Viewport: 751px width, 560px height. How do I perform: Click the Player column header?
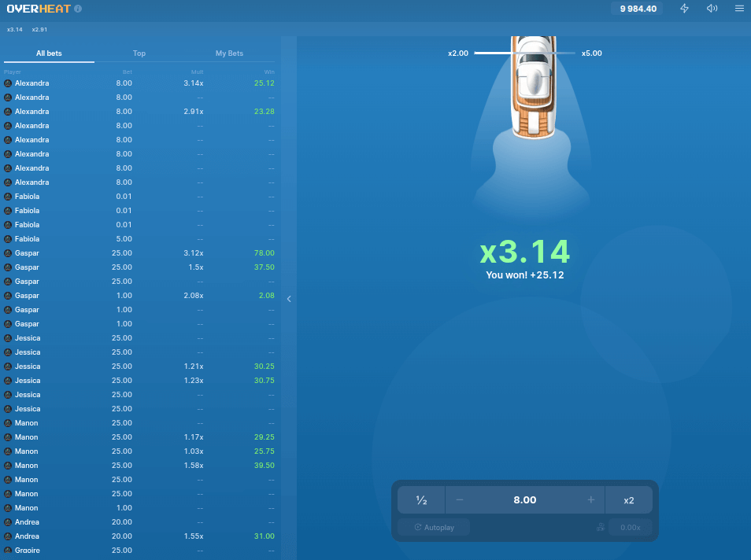pyautogui.click(x=13, y=72)
